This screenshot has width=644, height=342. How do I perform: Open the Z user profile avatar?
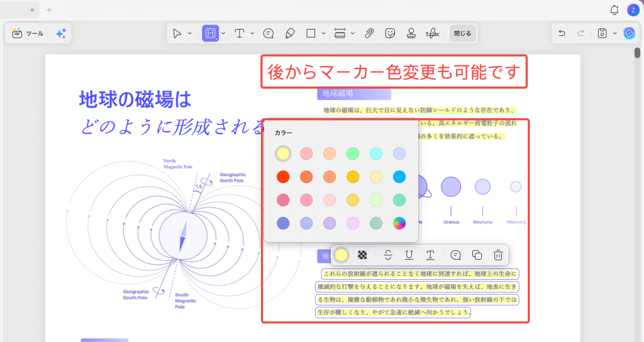[x=633, y=10]
